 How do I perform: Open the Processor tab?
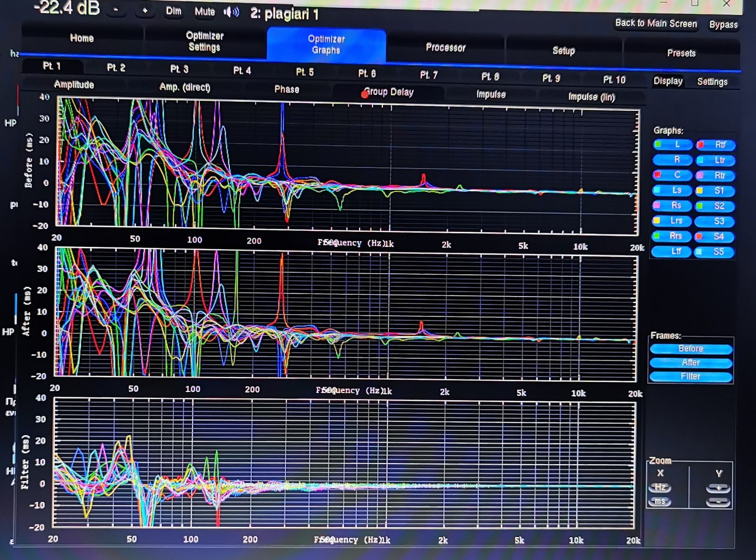(445, 48)
